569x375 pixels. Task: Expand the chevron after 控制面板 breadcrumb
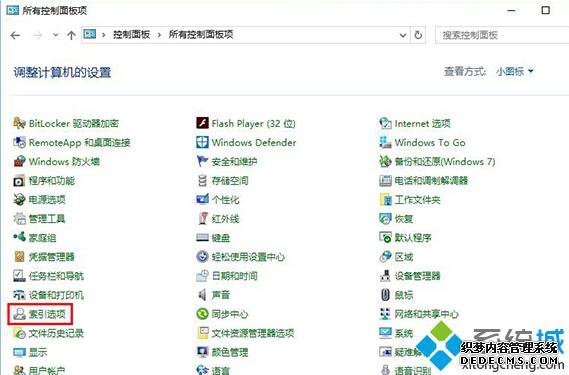[x=159, y=35]
